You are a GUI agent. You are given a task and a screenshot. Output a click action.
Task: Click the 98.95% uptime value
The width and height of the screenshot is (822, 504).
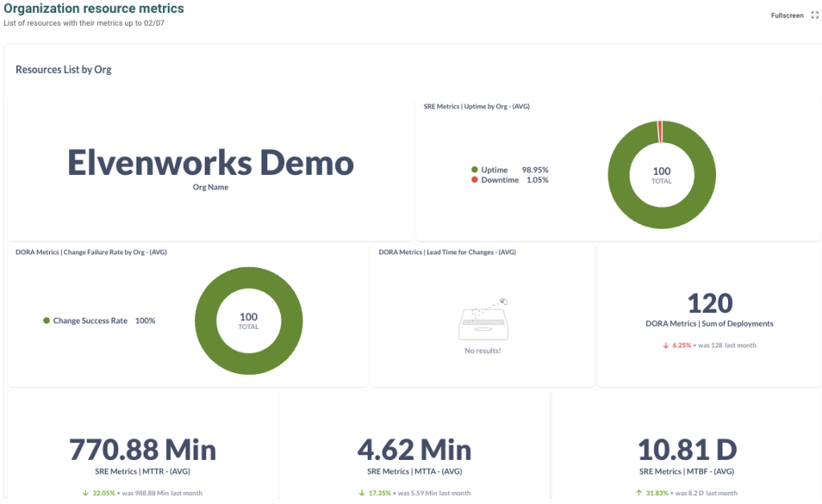tap(535, 170)
